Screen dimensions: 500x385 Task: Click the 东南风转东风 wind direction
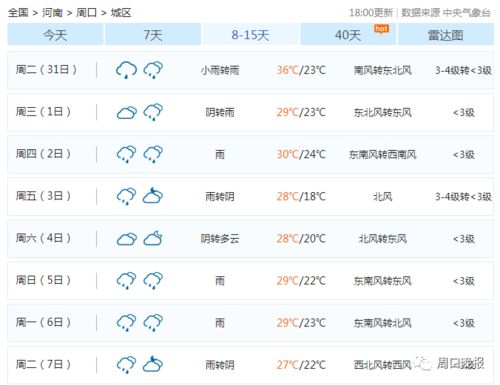[x=383, y=281]
